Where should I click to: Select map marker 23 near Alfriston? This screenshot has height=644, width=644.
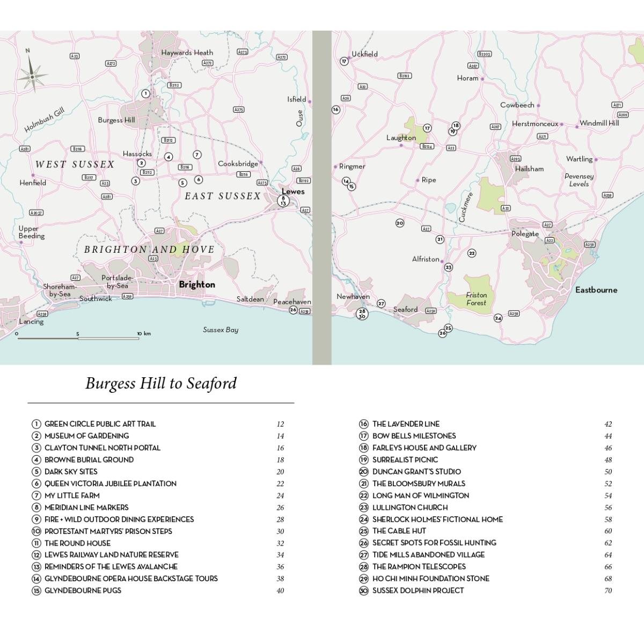449,267
